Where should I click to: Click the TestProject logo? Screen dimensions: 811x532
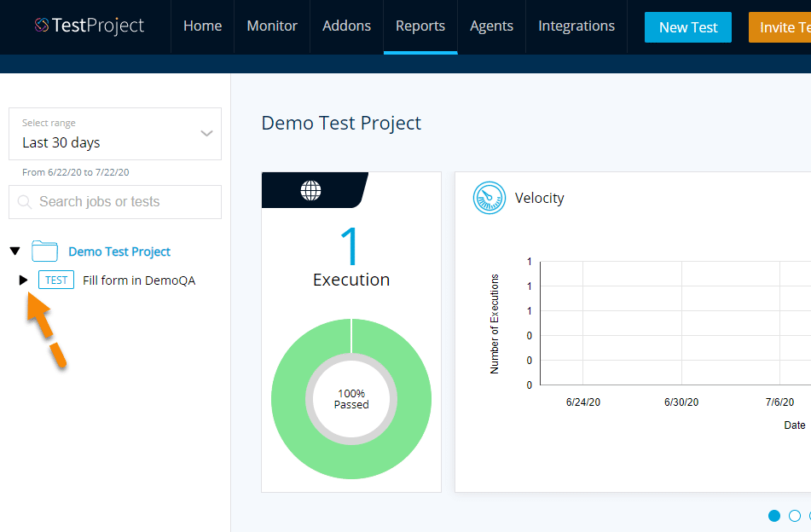coord(89,26)
